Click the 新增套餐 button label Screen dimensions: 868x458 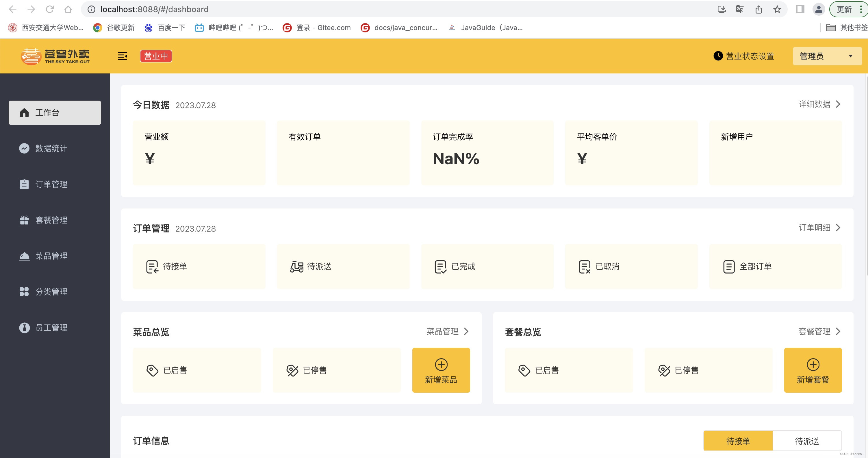813,380
